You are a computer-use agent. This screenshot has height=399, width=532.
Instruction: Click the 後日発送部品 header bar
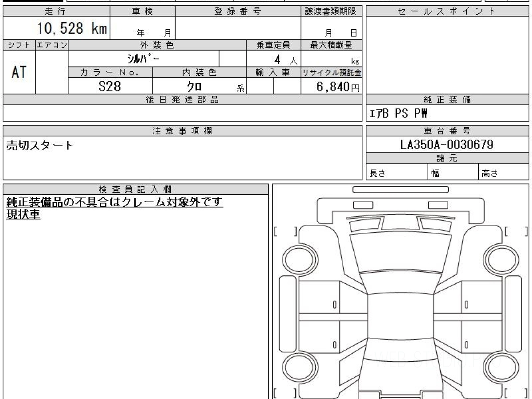[x=182, y=100]
